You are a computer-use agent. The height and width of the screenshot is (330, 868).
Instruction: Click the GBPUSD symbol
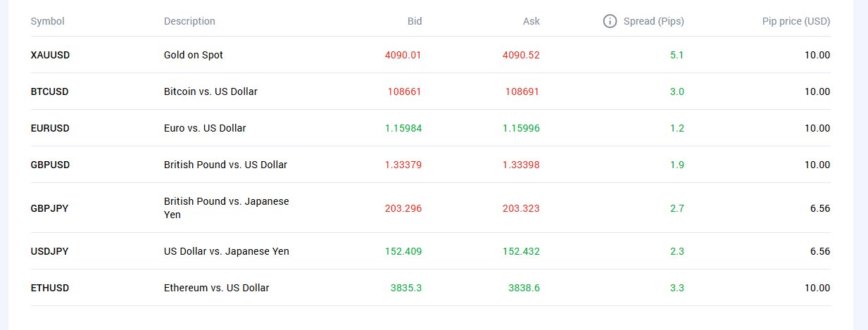pos(50,165)
